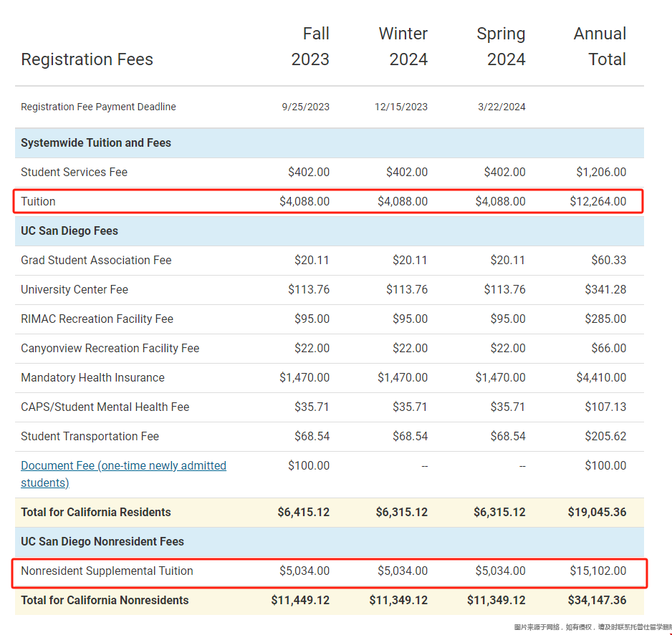This screenshot has width=672, height=635.
Task: Select the 'Registration Fee Payment Deadline' label
Action: (99, 107)
